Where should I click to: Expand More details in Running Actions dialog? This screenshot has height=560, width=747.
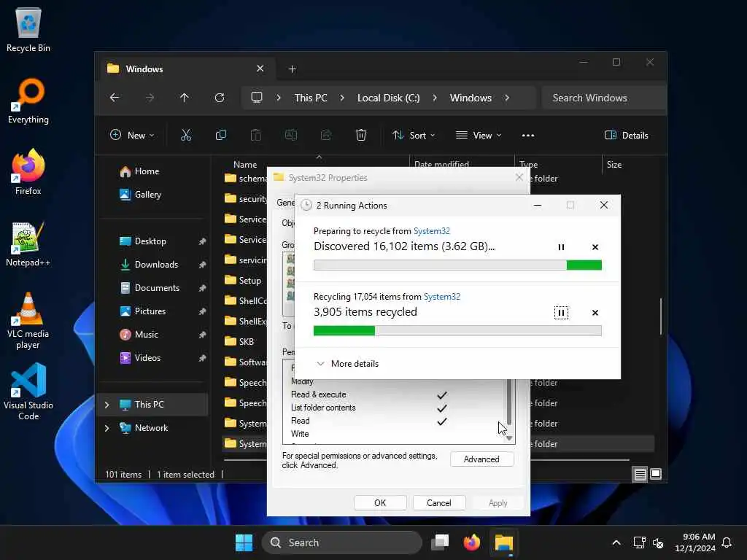(347, 364)
